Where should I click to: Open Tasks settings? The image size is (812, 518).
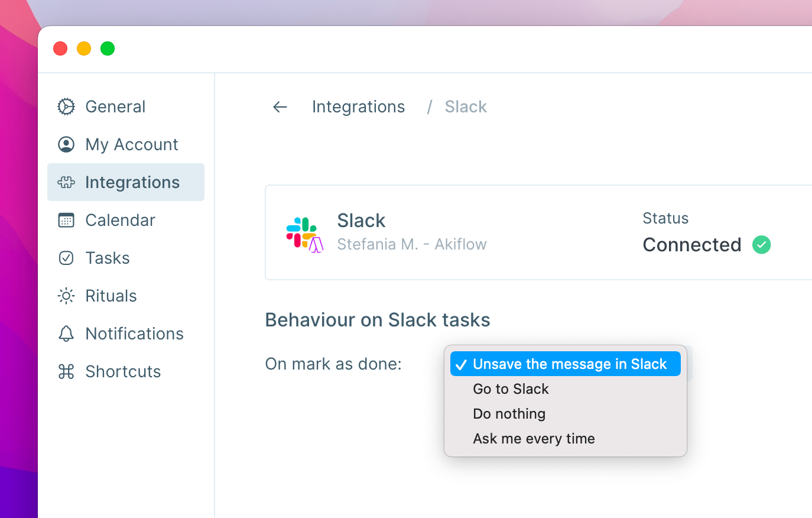coord(126,258)
